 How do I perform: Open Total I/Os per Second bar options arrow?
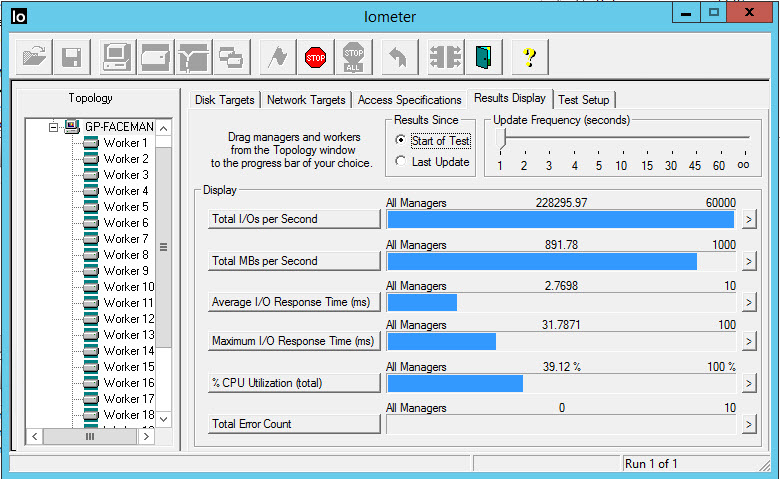tap(749, 219)
